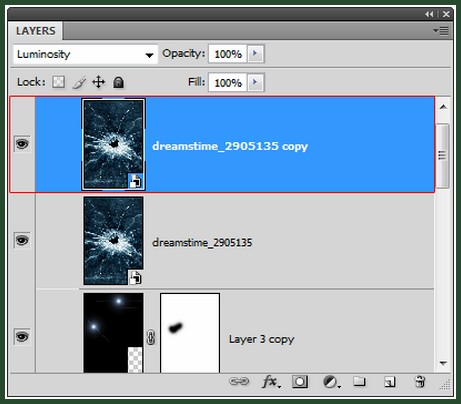Click the layers scrollbar up arrow
Viewport: 461px width, 404px height.
pos(443,107)
